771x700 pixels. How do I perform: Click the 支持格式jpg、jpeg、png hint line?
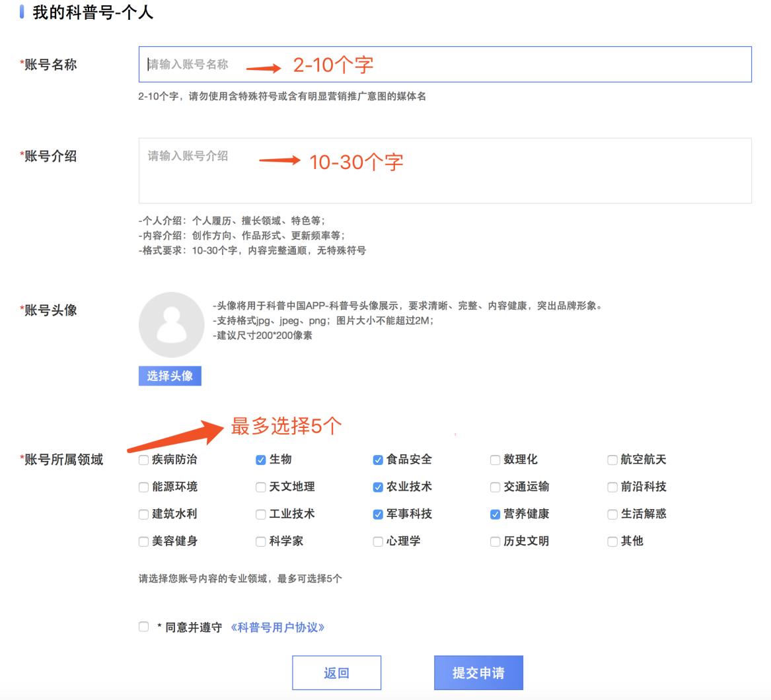(323, 321)
